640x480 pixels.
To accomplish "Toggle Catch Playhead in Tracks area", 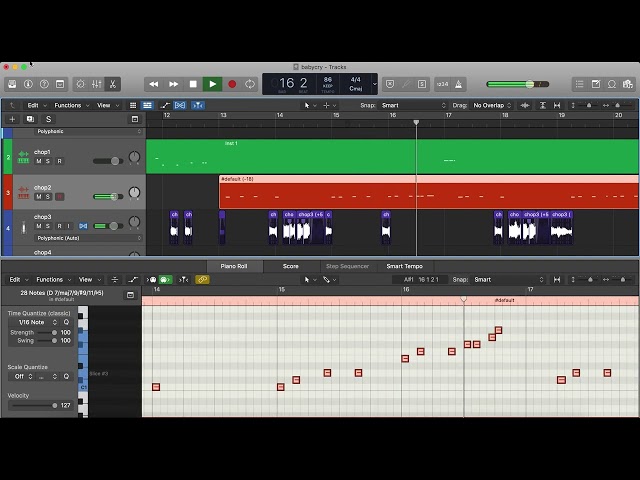I will (198, 105).
